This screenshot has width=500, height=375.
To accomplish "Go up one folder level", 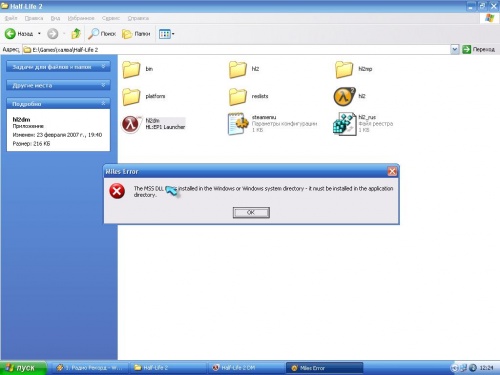I will tap(76, 34).
